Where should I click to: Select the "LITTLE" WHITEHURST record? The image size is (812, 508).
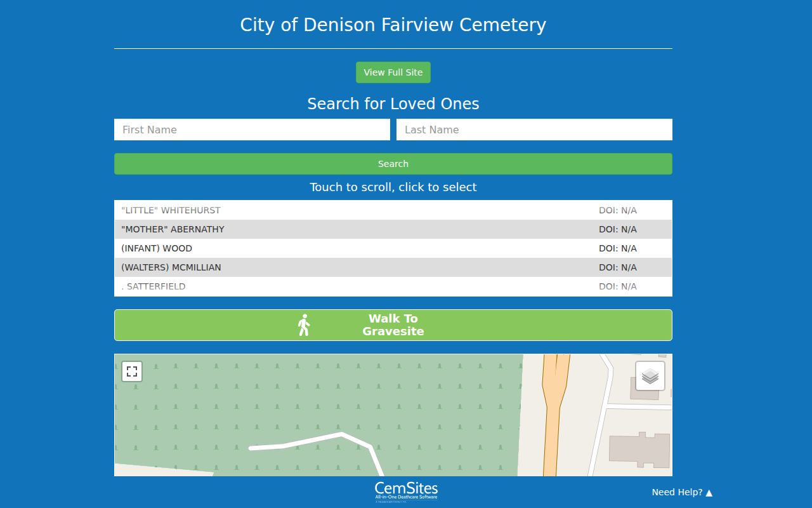[393, 210]
